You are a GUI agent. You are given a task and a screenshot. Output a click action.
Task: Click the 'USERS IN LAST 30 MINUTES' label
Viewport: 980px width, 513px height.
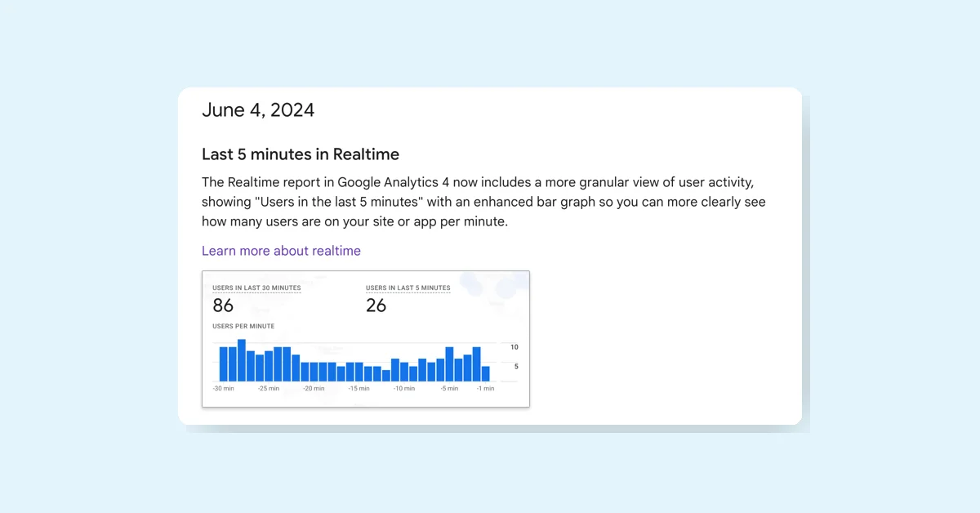[256, 288]
